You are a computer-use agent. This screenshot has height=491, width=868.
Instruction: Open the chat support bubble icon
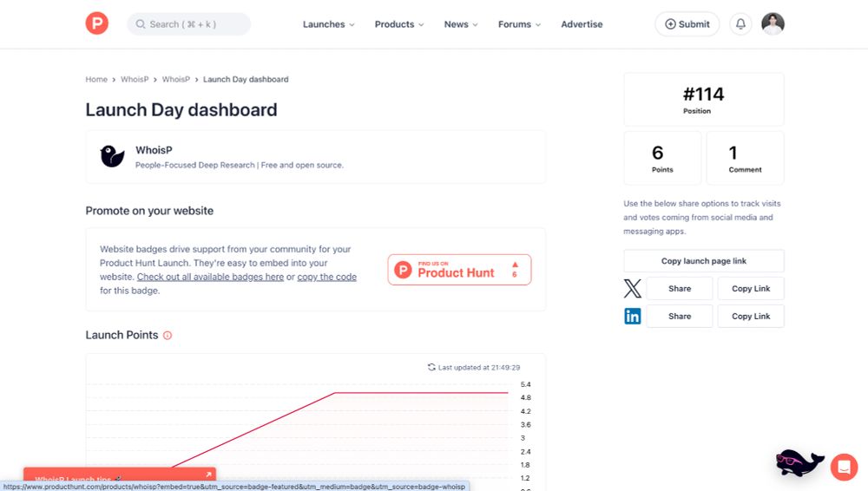pos(844,467)
